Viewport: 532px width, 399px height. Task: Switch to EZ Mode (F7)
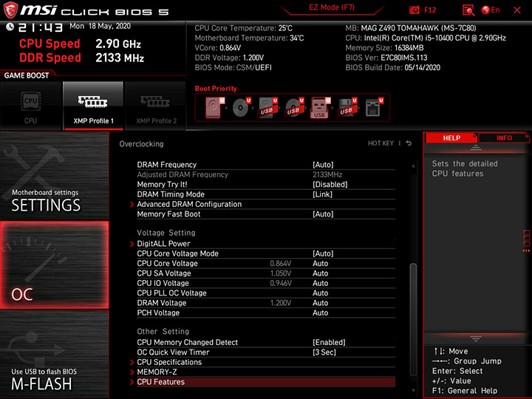[x=332, y=7]
